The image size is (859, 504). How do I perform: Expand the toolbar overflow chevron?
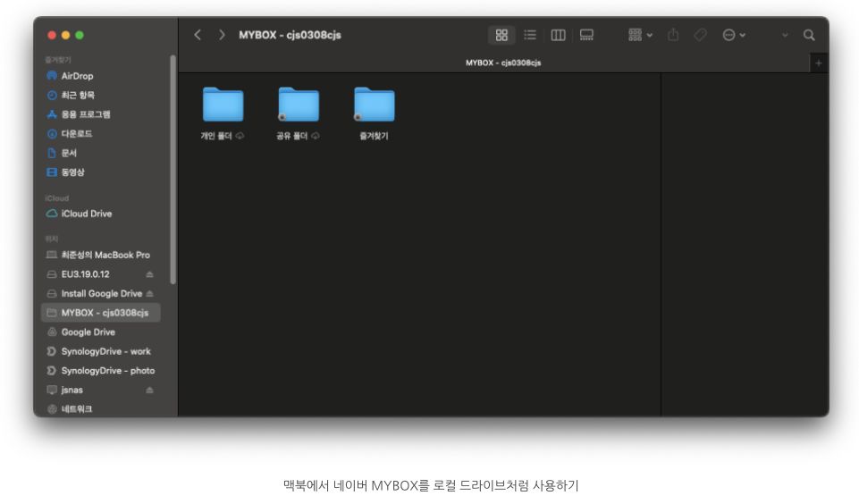pyautogui.click(x=785, y=35)
